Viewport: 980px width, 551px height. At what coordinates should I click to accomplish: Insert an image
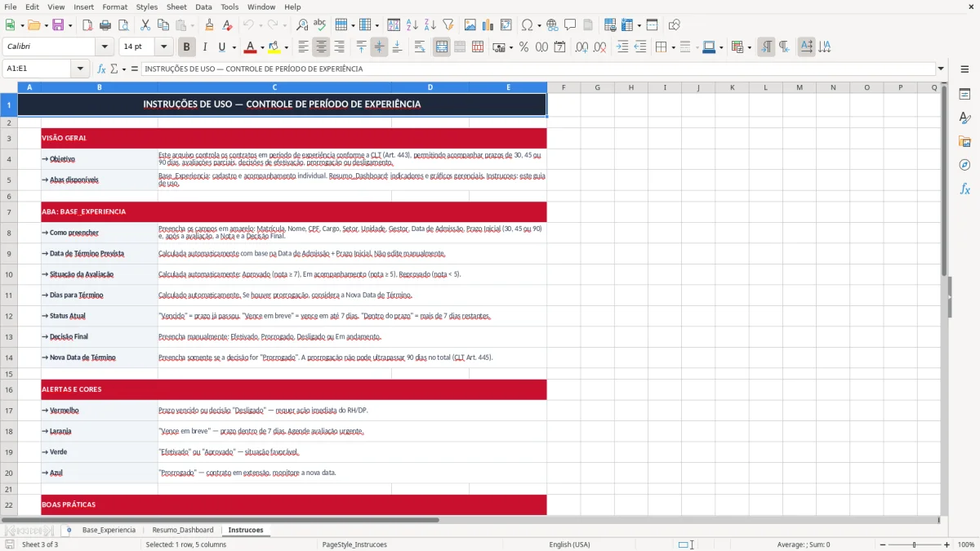tap(471, 25)
